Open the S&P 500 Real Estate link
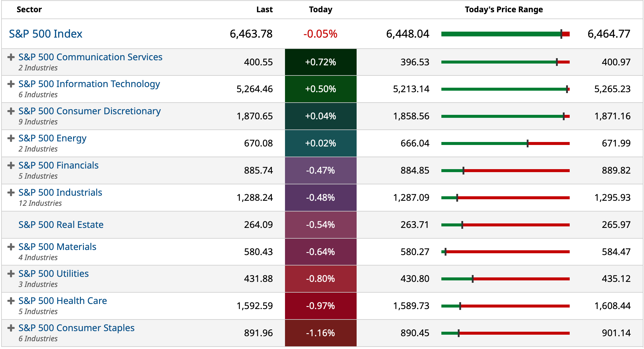Viewport: 644px width, 349px height. [61, 225]
